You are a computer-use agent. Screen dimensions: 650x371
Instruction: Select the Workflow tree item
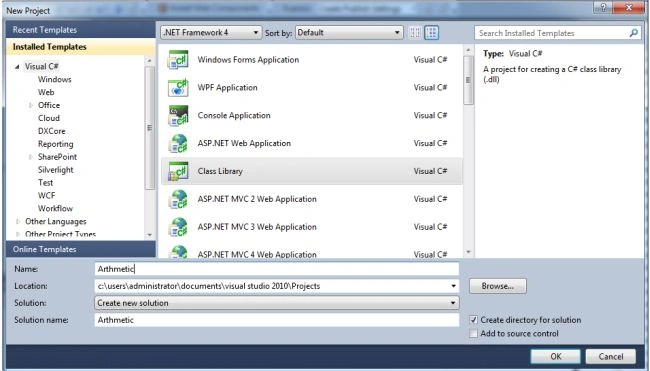click(55, 209)
